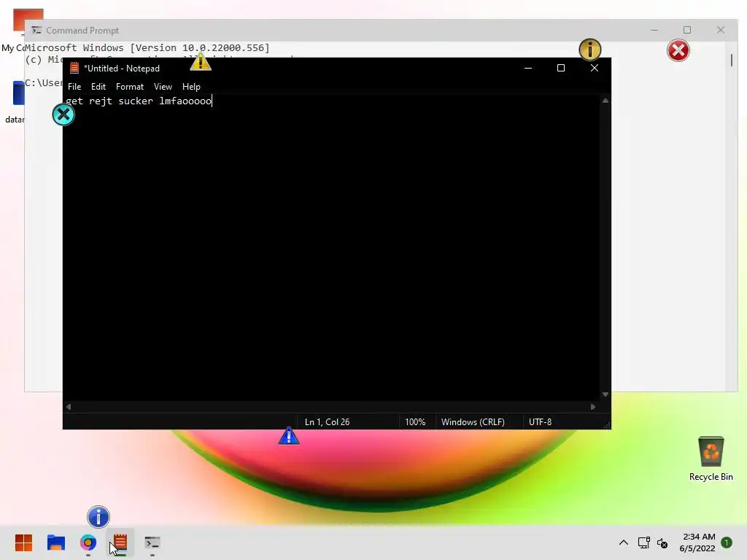Show hidden system tray icons
Screen dimensions: 747x560
pyautogui.click(x=623, y=542)
